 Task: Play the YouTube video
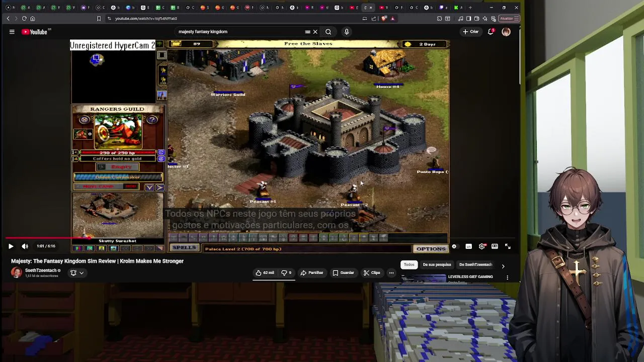click(11, 246)
